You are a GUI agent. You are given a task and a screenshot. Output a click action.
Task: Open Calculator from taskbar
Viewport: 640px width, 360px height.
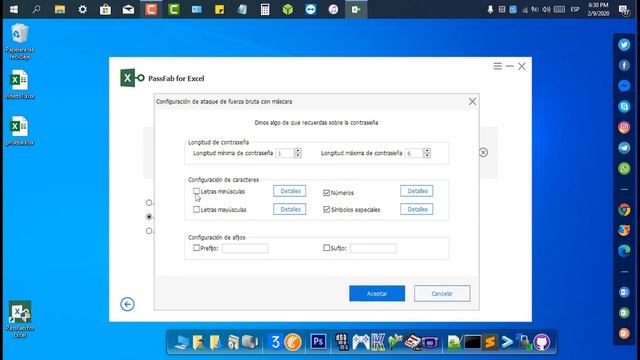pos(265,9)
